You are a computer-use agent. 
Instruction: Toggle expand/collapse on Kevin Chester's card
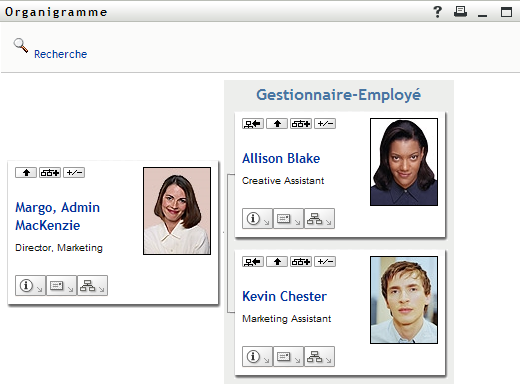(325, 262)
